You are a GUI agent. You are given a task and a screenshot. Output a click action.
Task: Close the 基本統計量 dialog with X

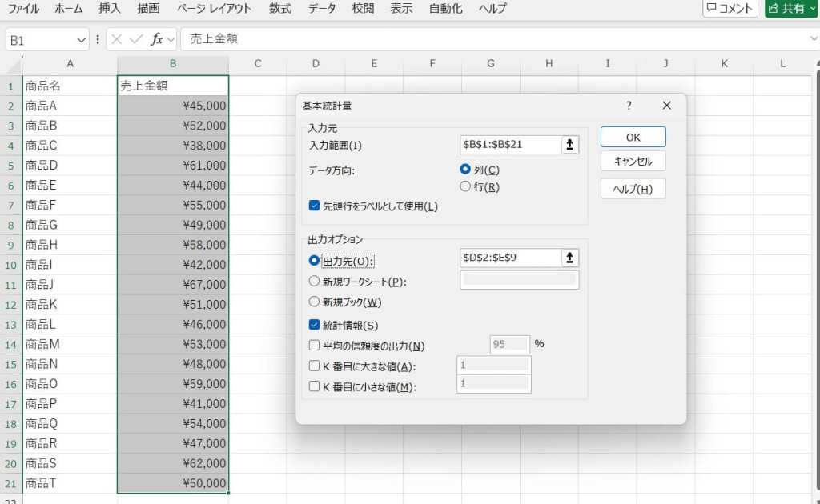click(x=666, y=106)
